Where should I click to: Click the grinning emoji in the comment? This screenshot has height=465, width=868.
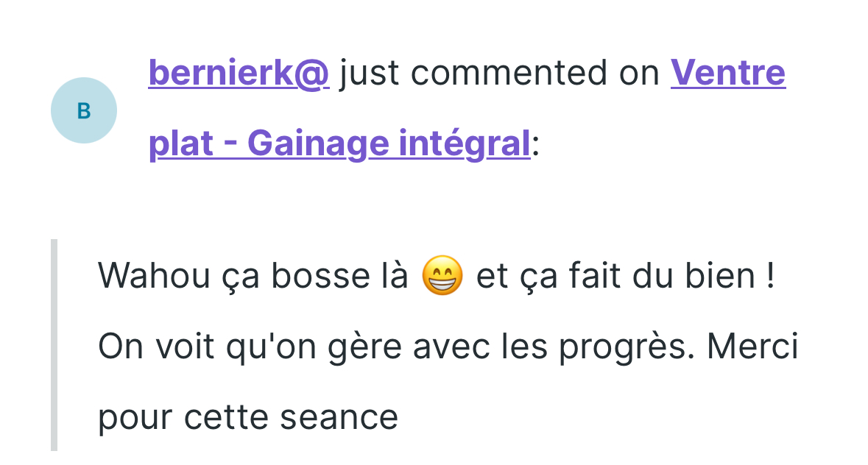click(x=442, y=277)
